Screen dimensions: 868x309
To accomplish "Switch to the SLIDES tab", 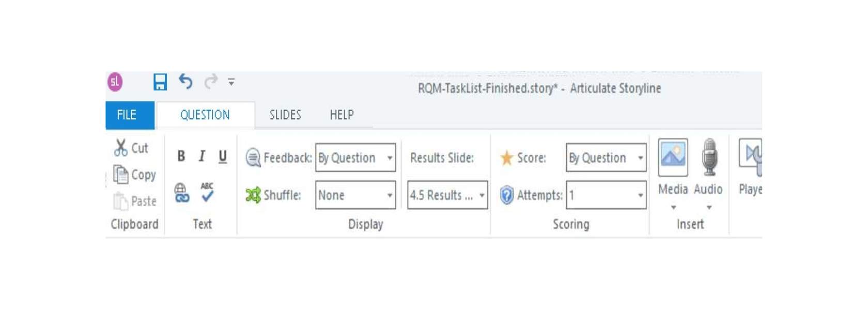I will (285, 115).
